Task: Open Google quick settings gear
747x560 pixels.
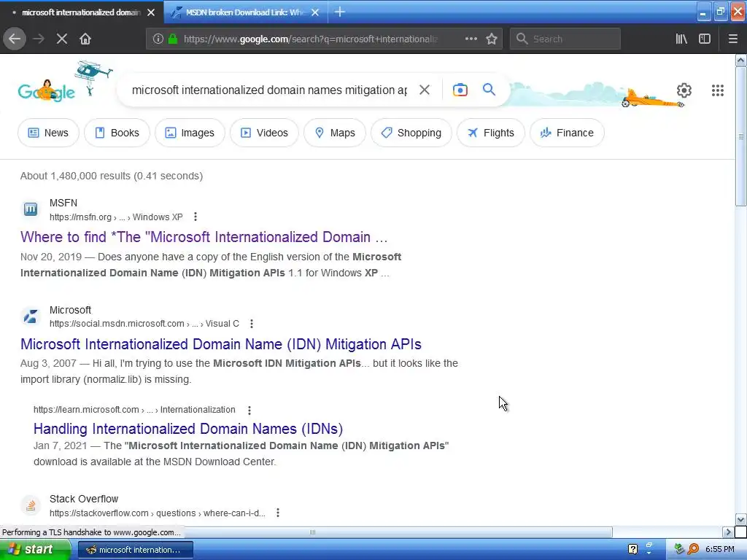Action: (x=684, y=90)
